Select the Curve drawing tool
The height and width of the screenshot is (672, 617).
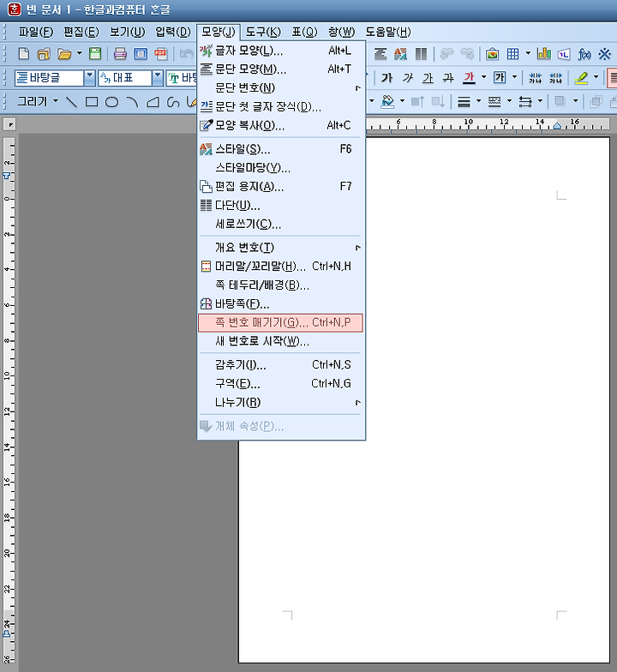(173, 102)
